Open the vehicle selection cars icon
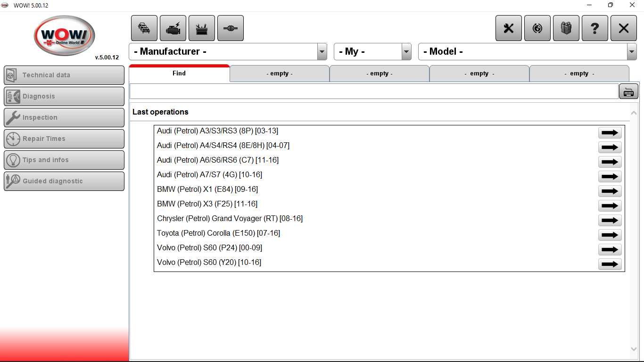 coord(144,28)
